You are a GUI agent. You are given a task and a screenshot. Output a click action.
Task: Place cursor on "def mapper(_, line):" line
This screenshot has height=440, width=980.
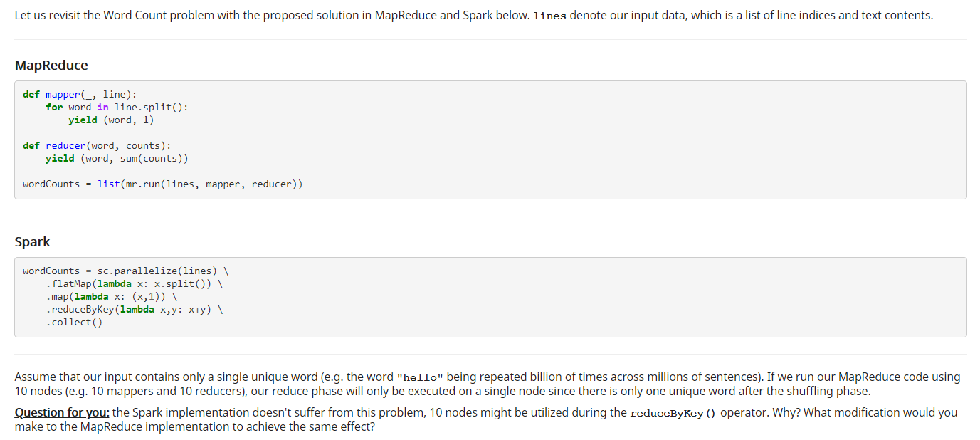[80, 94]
